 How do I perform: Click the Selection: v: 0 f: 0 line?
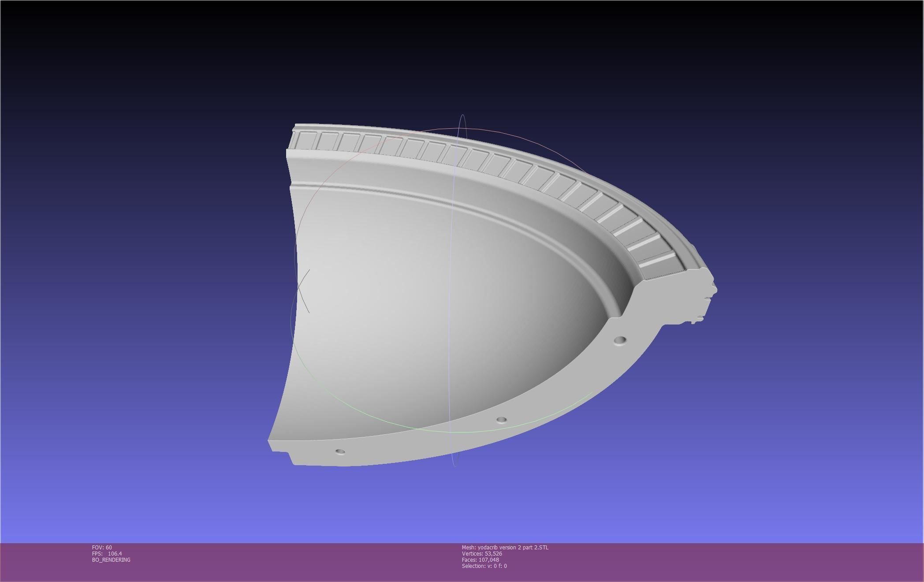click(x=484, y=566)
